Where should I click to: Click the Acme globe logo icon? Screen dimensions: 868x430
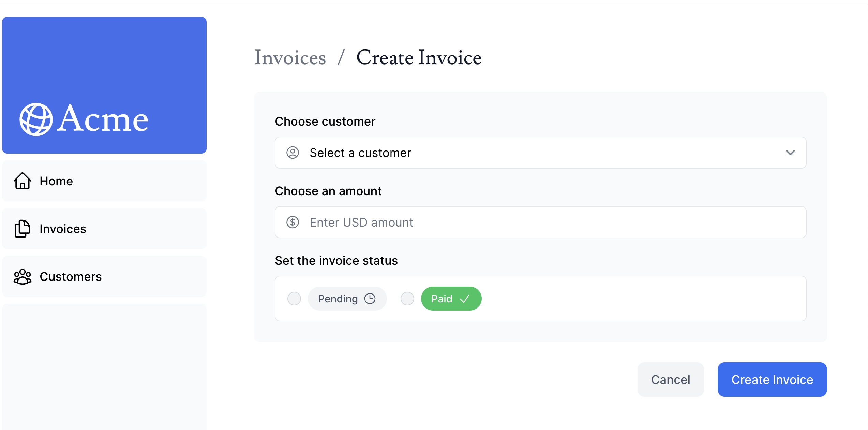coord(36,119)
